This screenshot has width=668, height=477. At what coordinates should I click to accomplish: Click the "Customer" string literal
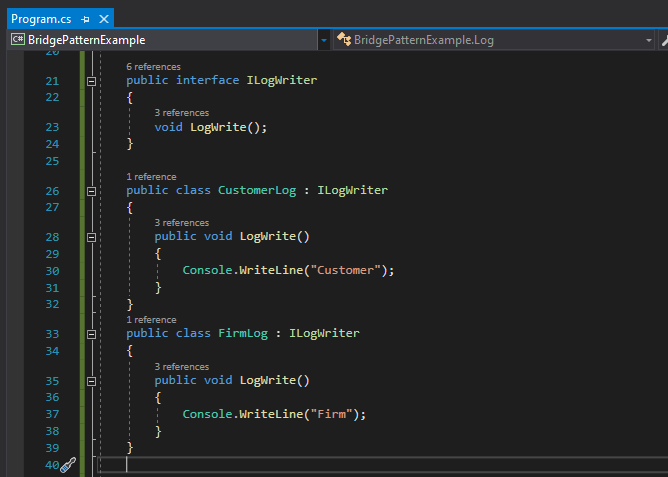pos(345,270)
